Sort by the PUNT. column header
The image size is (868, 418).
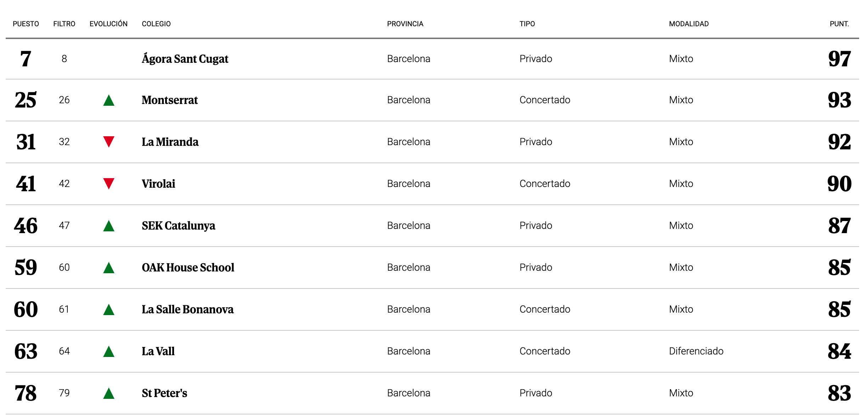839,24
